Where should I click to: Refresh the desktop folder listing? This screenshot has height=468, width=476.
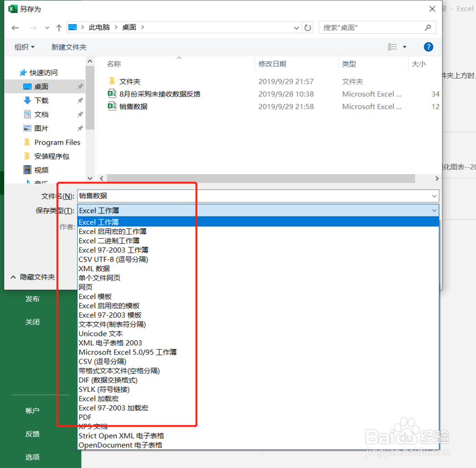tap(308, 28)
